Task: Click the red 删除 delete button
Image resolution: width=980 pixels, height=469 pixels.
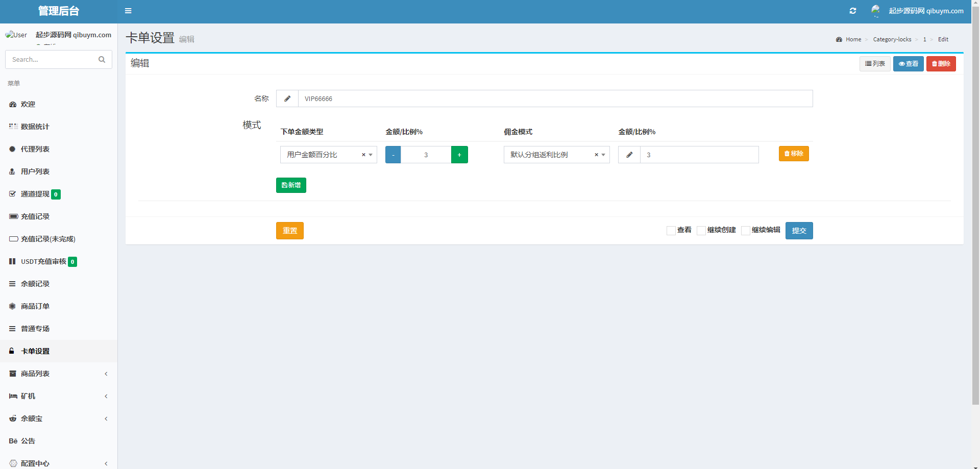Action: coord(941,64)
